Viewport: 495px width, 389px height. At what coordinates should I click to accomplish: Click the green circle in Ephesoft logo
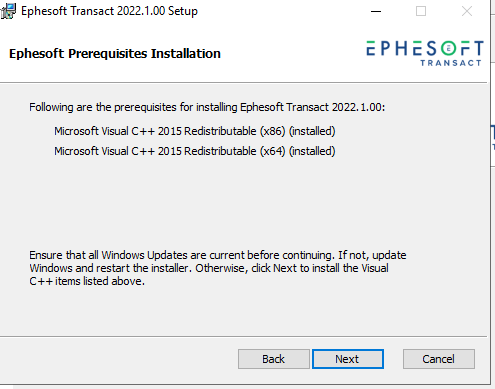tap(449, 49)
